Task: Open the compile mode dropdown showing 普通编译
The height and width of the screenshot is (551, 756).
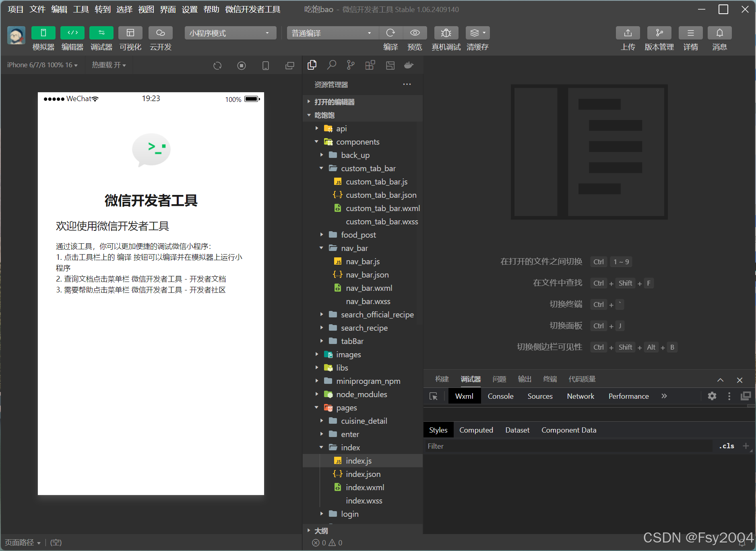Action: pos(331,33)
